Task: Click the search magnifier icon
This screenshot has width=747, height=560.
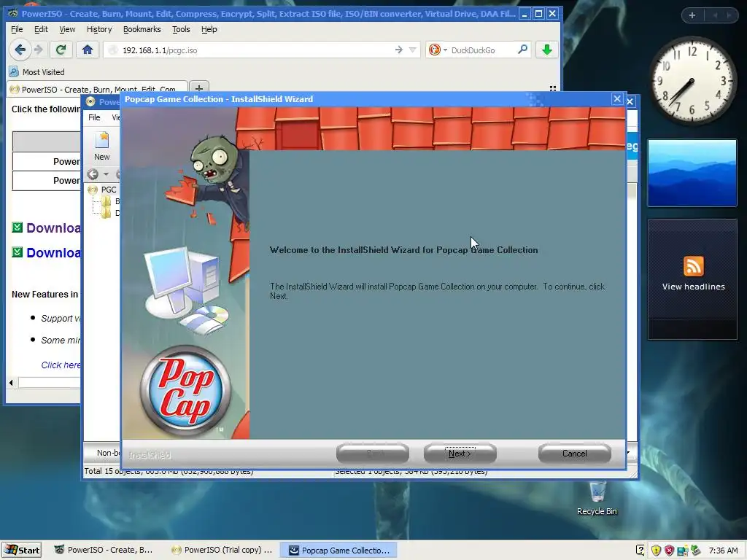Action: point(522,49)
